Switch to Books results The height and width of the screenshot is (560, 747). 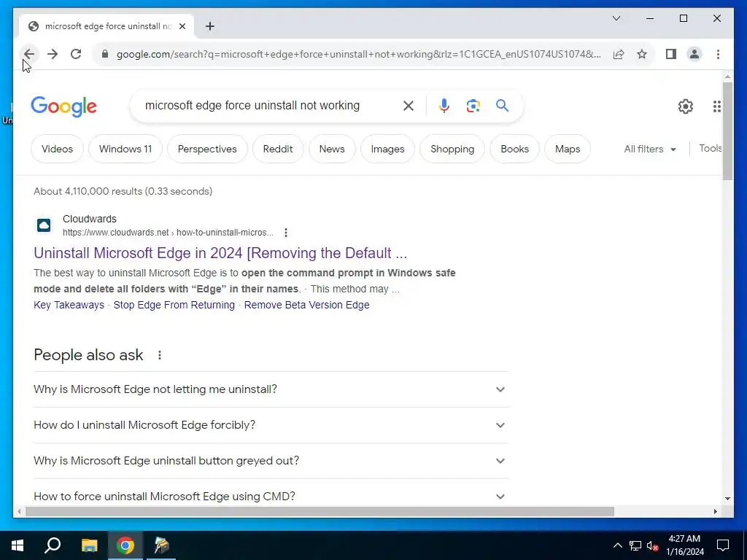point(514,149)
